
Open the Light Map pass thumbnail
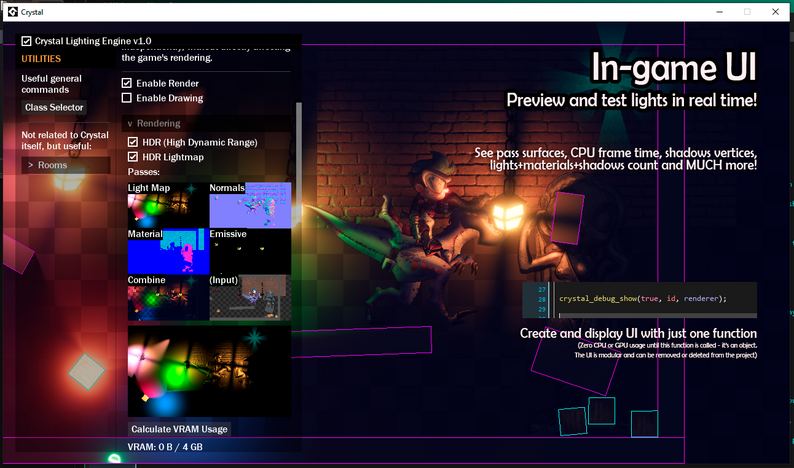(x=168, y=205)
